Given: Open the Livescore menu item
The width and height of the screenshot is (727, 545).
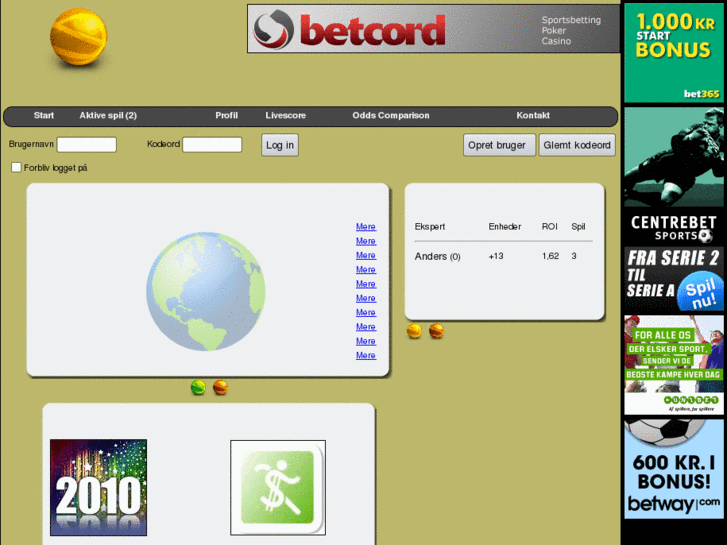Looking at the screenshot, I should 286,115.
